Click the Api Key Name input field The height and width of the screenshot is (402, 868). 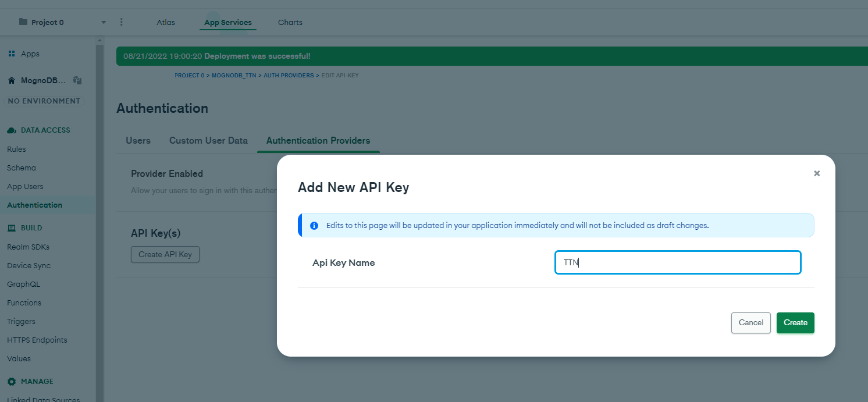pyautogui.click(x=678, y=262)
